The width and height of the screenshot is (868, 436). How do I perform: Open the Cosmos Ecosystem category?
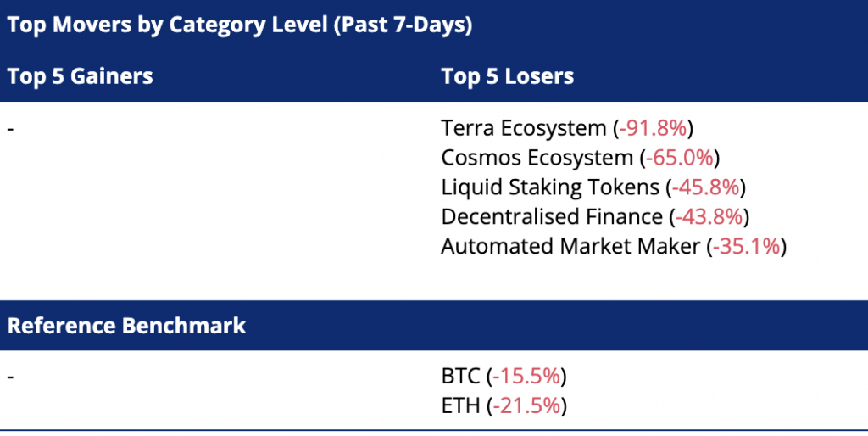537,158
